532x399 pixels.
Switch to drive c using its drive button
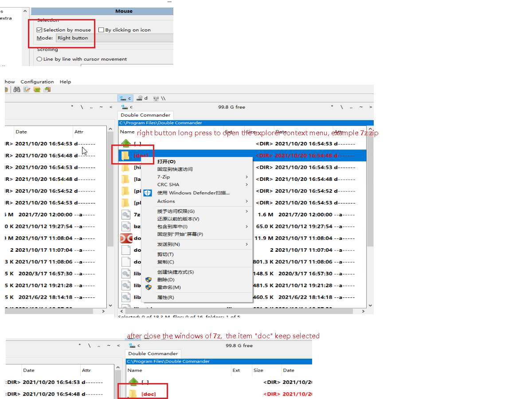(125, 98)
